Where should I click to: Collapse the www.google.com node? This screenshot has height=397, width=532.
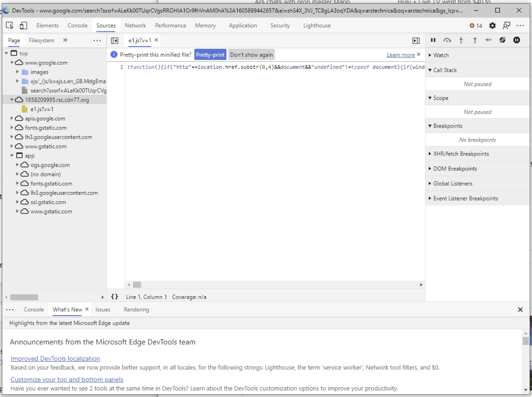[x=11, y=62]
